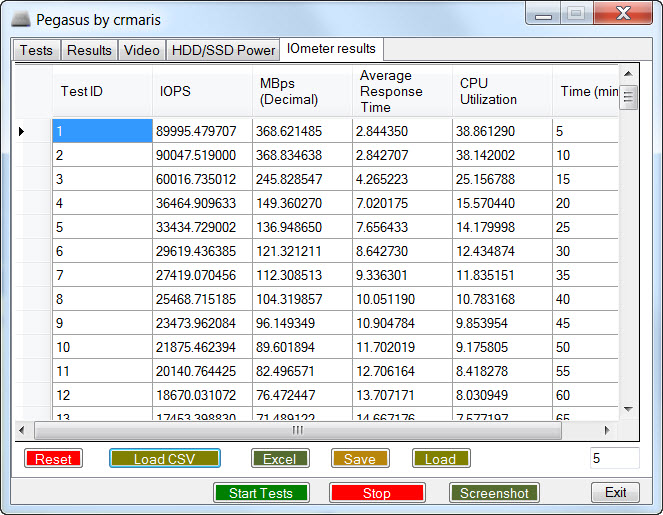Open the Results tab

(89, 50)
